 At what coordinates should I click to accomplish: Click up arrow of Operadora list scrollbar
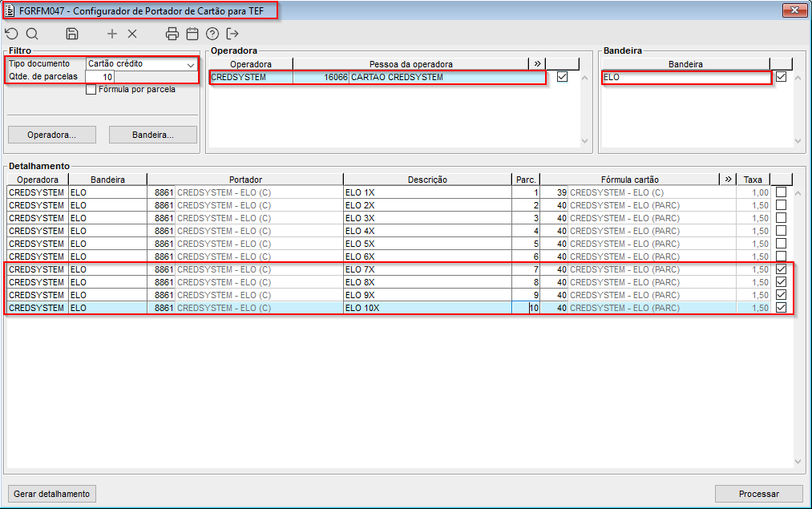[x=584, y=79]
